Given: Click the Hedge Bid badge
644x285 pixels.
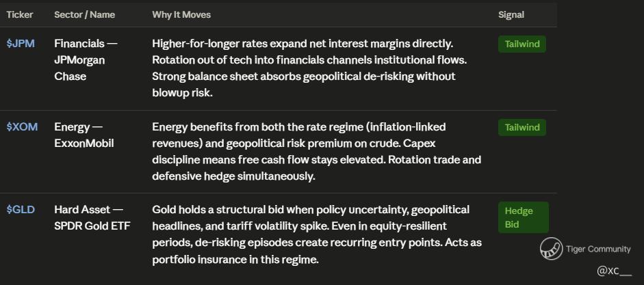Looking at the screenshot, I should coord(524,217).
